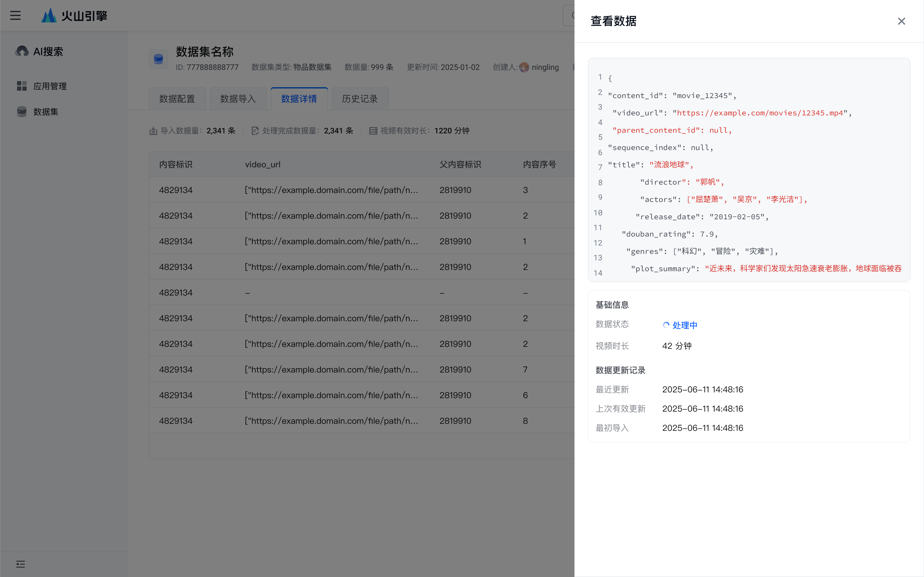This screenshot has height=577, width=924.
Task: Click the 导入数据量 import icon
Action: [x=153, y=131]
